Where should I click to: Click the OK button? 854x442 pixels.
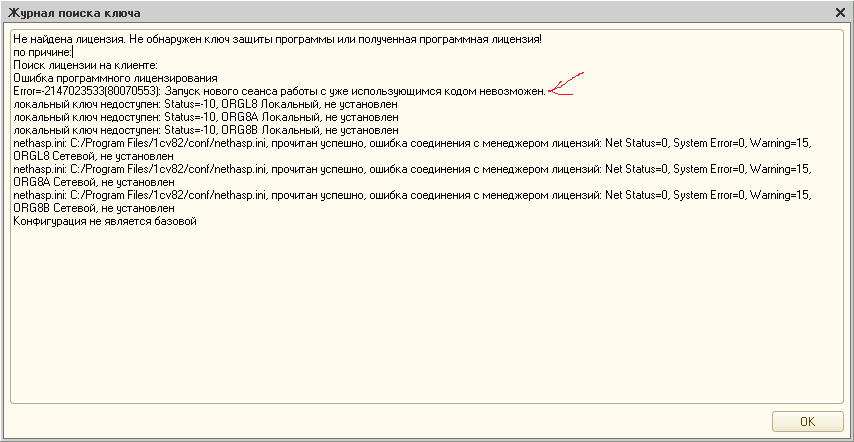808,421
